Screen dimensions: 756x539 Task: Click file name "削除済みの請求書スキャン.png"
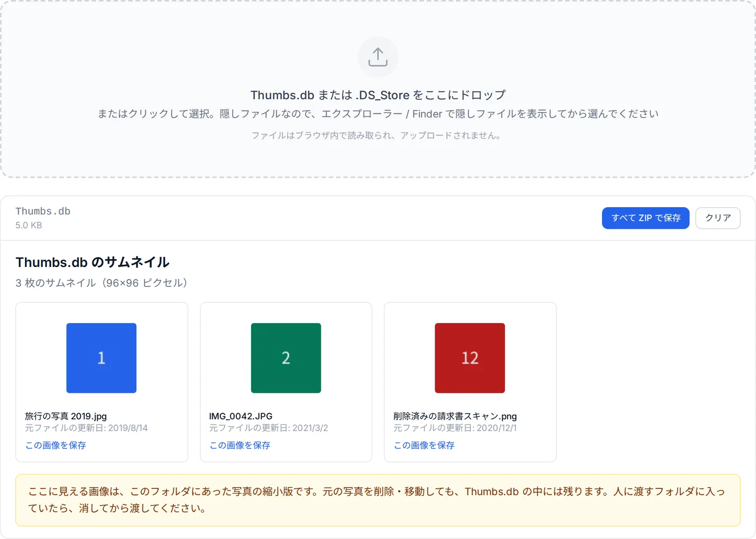(455, 416)
